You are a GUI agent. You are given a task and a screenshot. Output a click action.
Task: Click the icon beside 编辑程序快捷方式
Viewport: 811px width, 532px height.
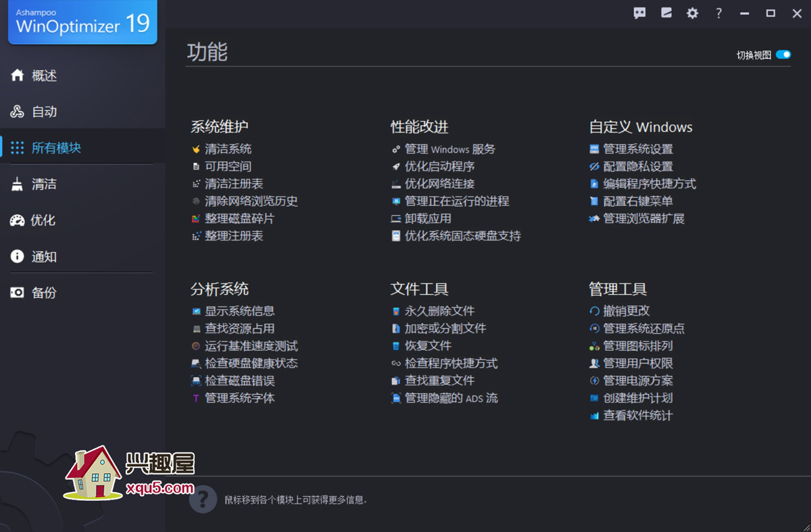click(594, 184)
